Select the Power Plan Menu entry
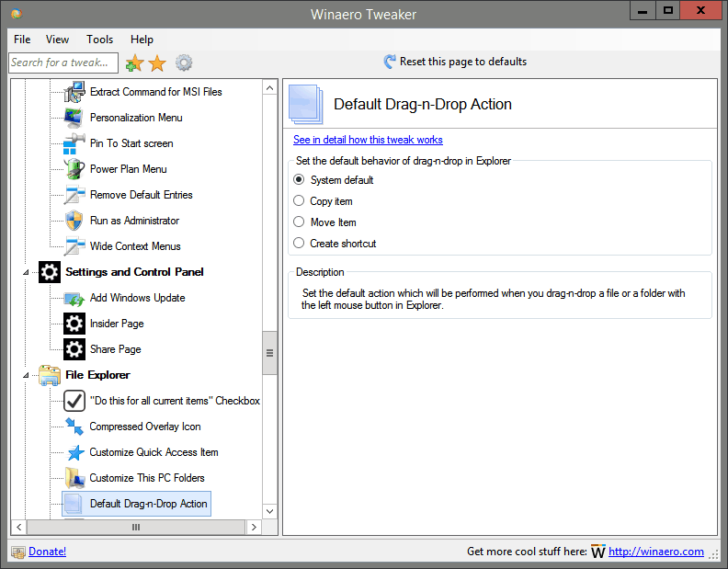This screenshot has width=728, height=569. 128,169
